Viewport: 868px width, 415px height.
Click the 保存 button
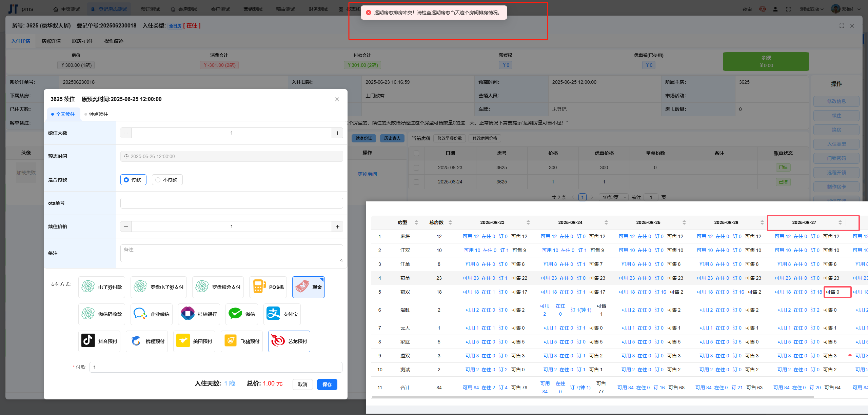327,384
